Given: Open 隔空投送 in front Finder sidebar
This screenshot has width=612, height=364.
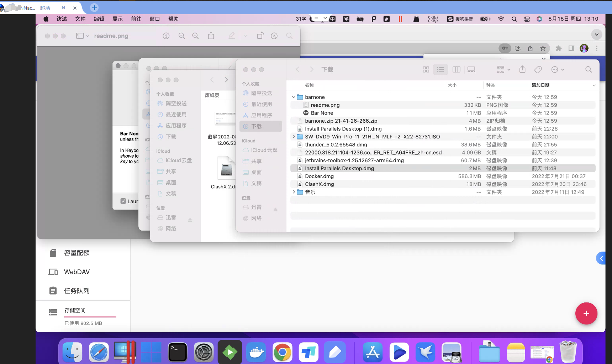Looking at the screenshot, I should (x=261, y=93).
